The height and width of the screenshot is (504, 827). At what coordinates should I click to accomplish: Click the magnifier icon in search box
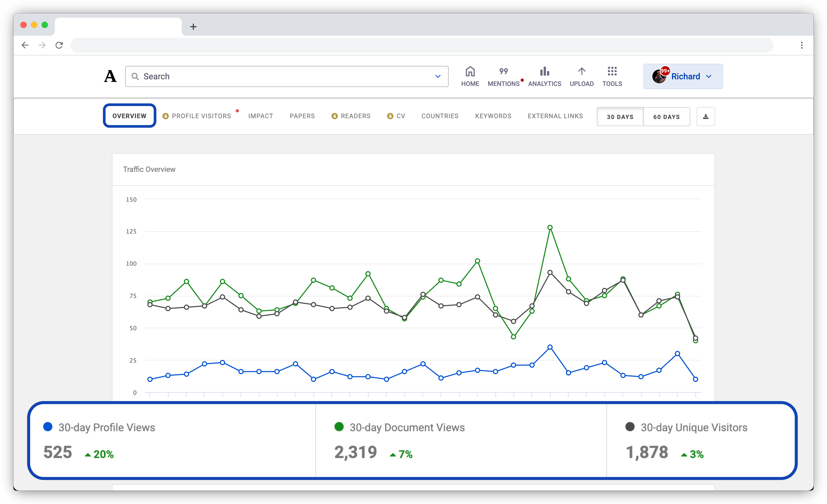pyautogui.click(x=135, y=76)
